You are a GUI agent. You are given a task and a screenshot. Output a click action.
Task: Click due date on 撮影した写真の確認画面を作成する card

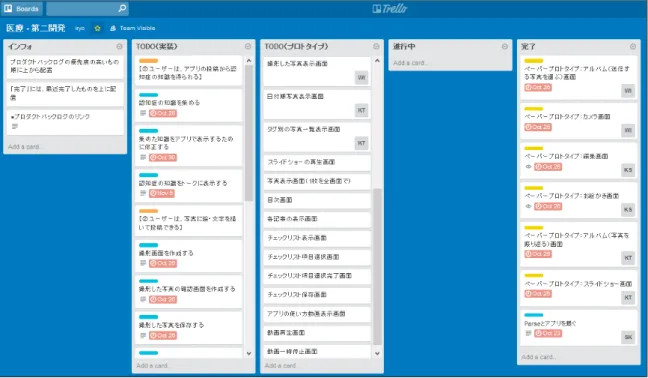tap(163, 299)
